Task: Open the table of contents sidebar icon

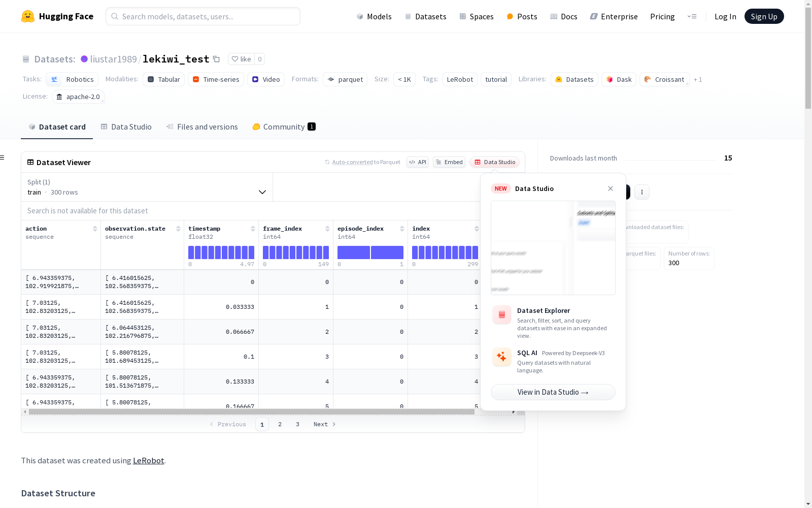Action: pos(3,157)
